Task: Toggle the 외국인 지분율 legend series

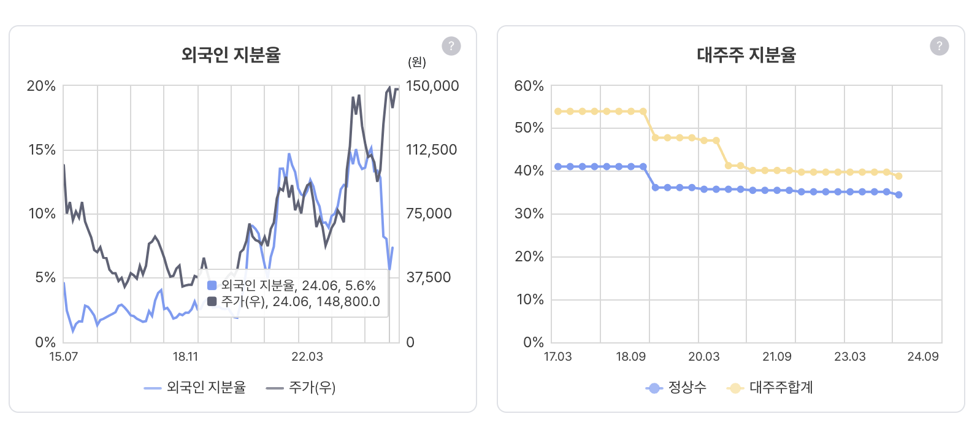Action: click(195, 388)
